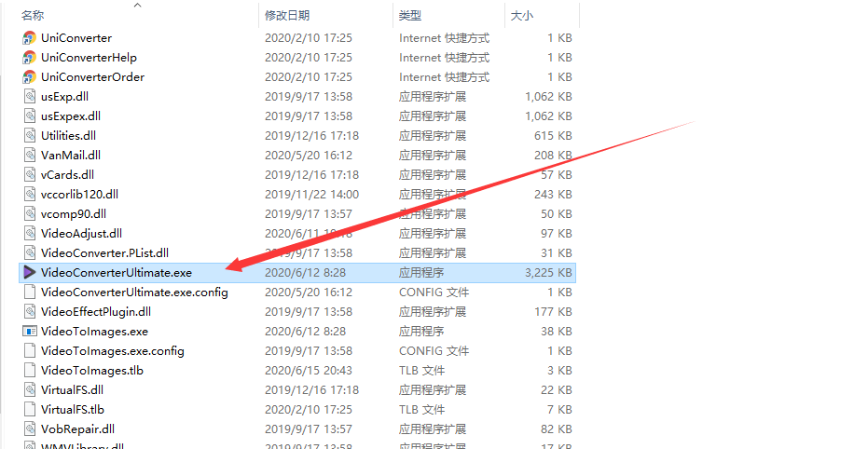Click the UniConverterHelp Chrome shortcut icon
Screen dimensions: 868x449
click(x=29, y=58)
